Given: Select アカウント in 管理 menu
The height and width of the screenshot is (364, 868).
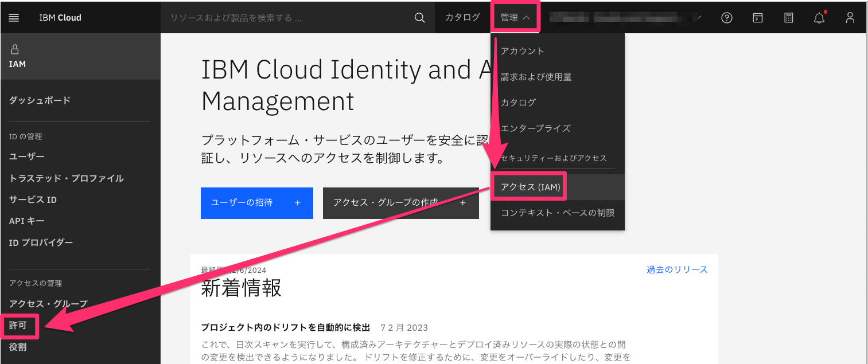Looking at the screenshot, I should click(x=522, y=51).
